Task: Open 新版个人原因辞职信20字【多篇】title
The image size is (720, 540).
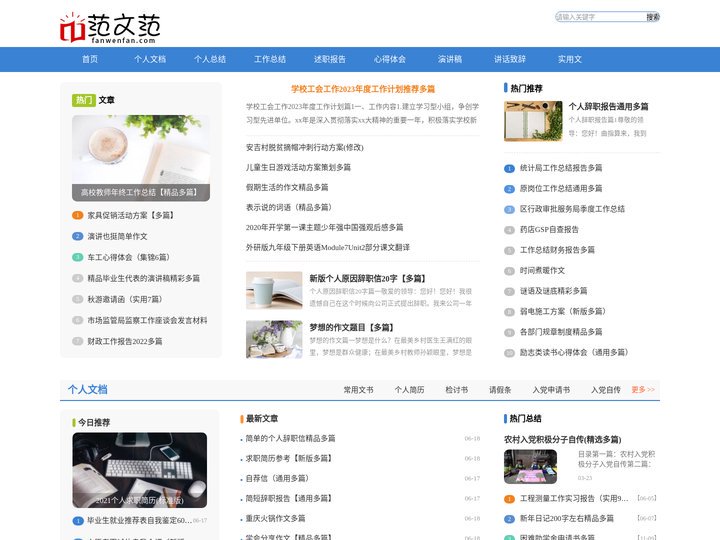Action: (368, 279)
